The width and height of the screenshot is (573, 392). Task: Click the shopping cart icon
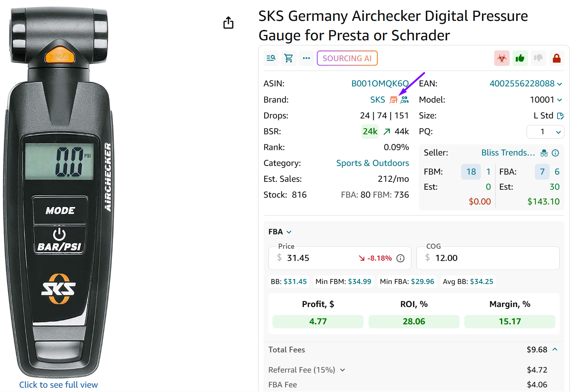tap(288, 58)
